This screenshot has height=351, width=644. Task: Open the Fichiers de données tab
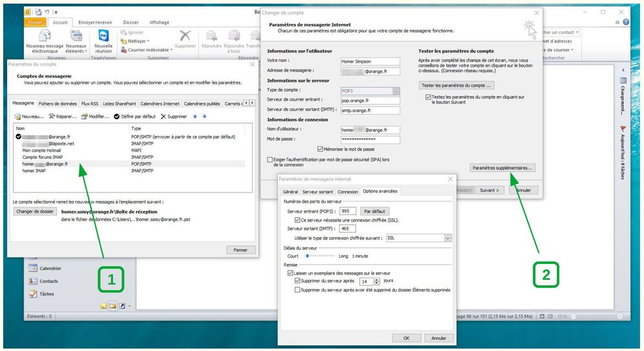(57, 103)
